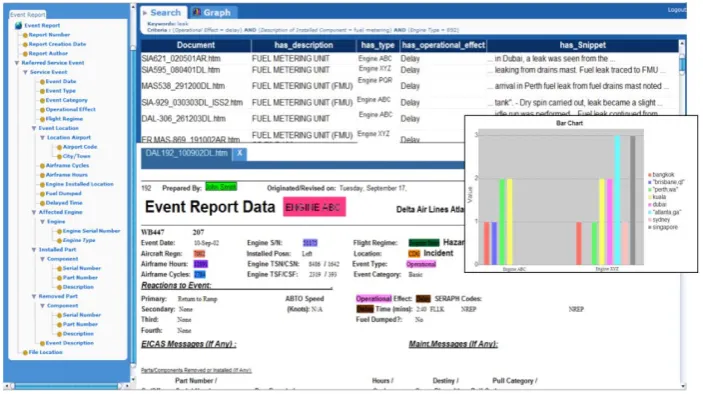Sort by the Document column header
703x394 pixels.
196,45
